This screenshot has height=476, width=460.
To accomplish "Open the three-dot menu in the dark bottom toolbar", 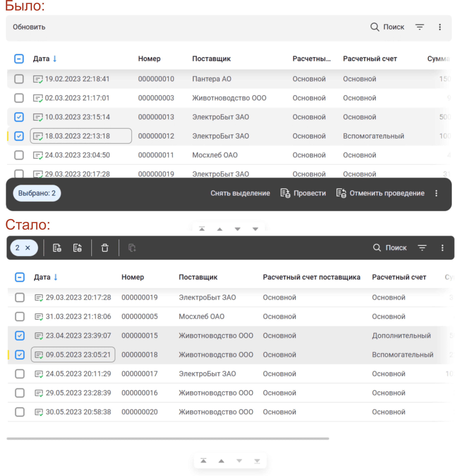I will tap(442, 248).
